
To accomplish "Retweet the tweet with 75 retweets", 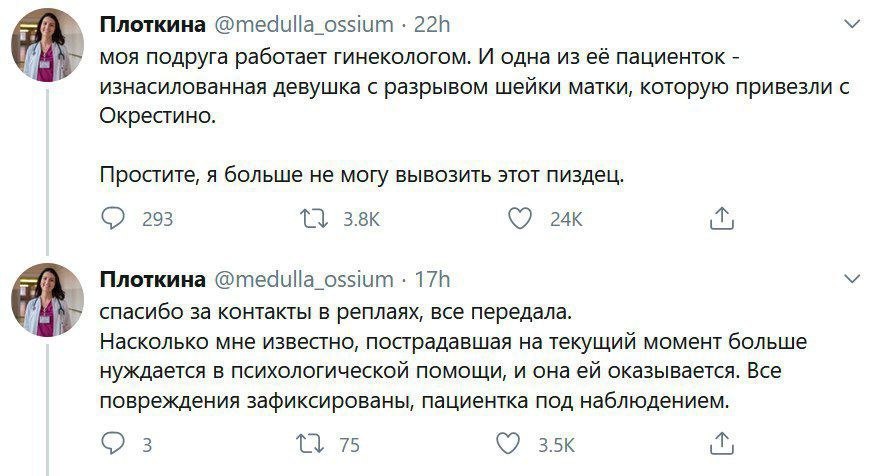I will coord(318,444).
